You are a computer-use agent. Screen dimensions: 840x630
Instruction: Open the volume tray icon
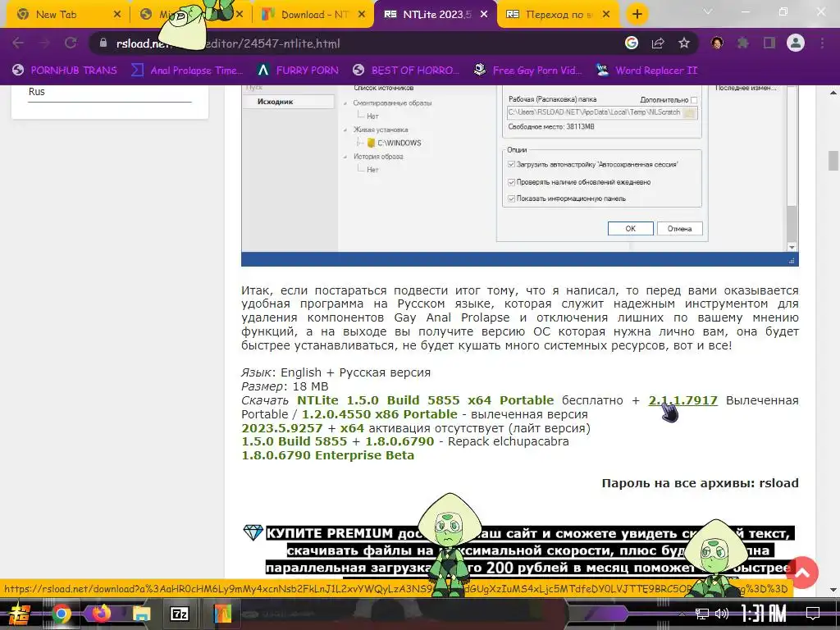[x=722, y=614]
